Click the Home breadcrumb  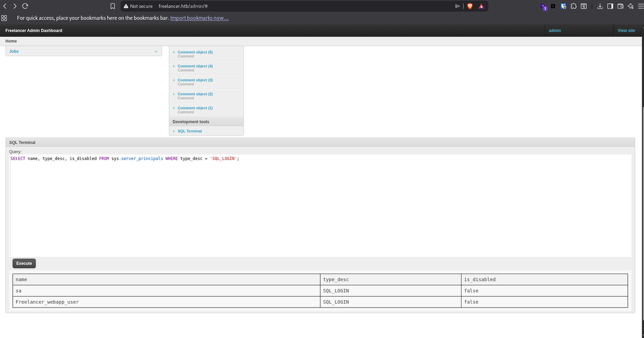[11, 41]
